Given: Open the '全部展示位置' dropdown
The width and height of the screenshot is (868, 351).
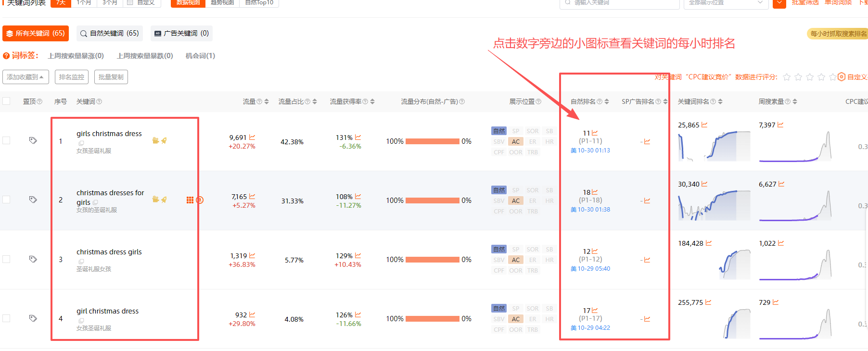Looking at the screenshot, I should (x=725, y=3).
